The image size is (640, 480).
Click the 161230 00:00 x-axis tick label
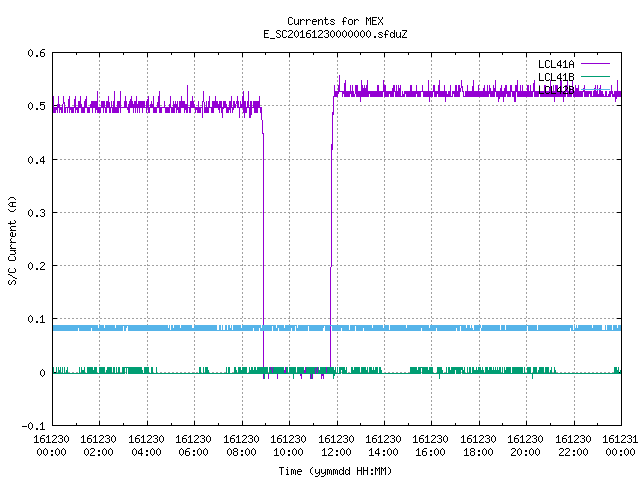click(x=51, y=445)
